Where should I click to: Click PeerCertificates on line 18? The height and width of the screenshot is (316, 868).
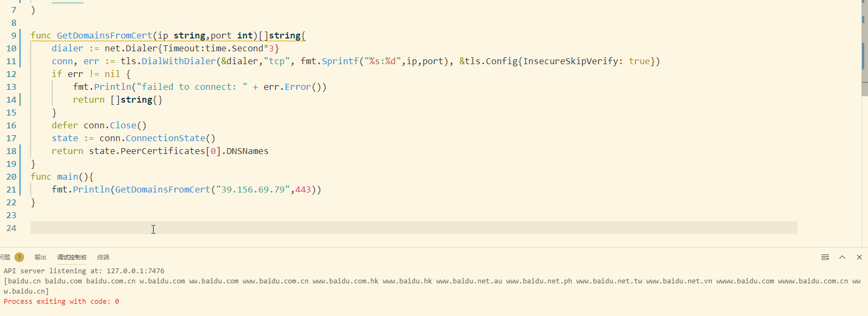click(x=163, y=151)
